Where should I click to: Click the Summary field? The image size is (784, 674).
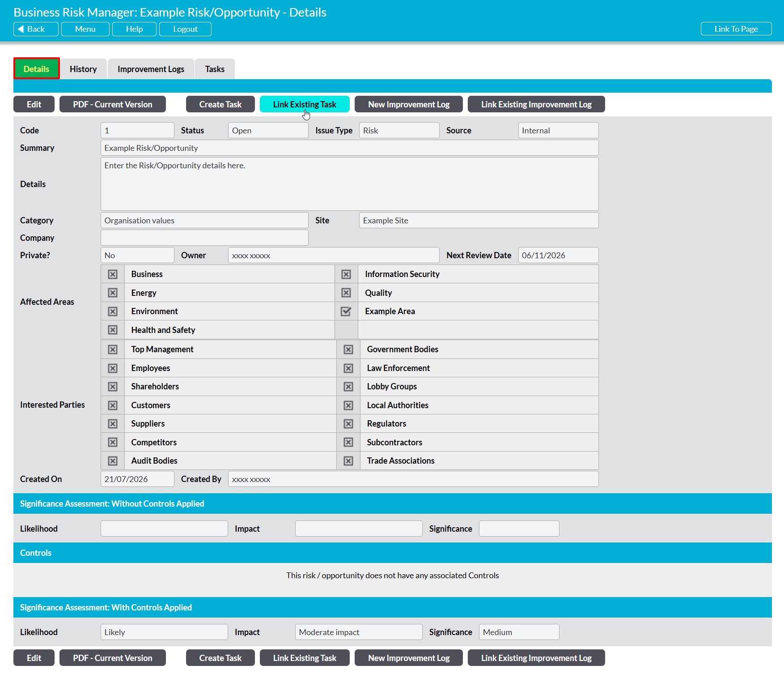349,148
